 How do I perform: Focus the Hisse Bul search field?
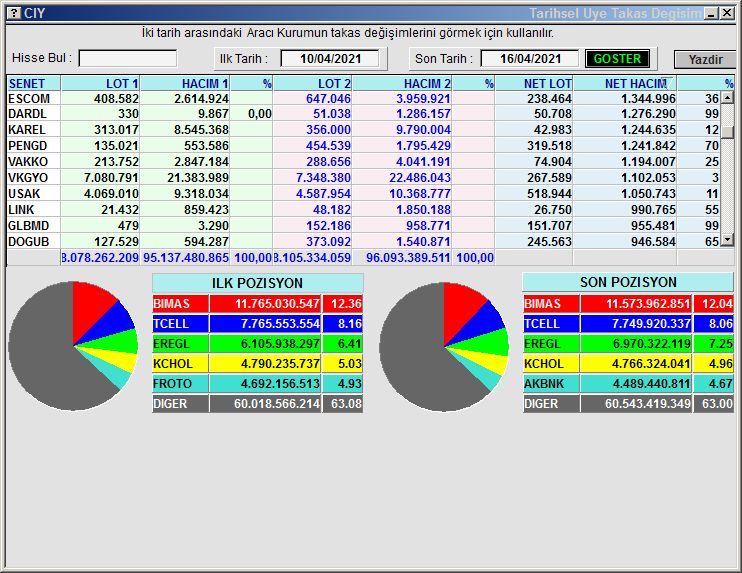128,59
